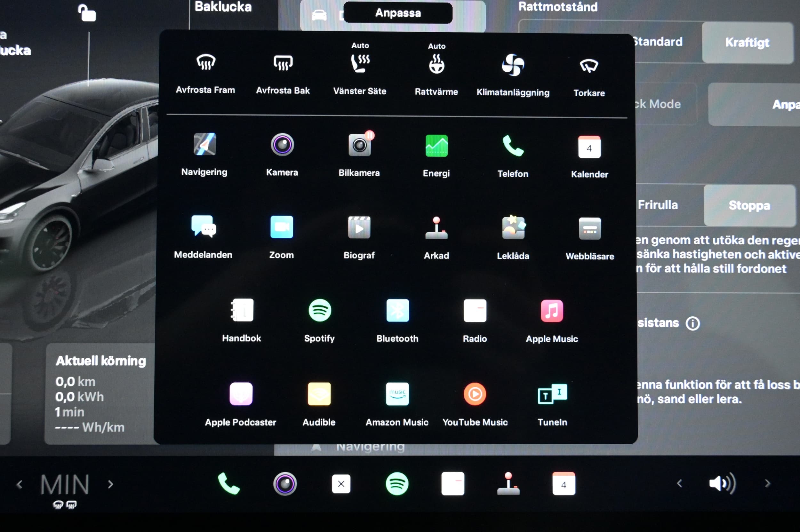Image resolution: width=800 pixels, height=532 pixels.
Task: Tap the phone icon in bottom dock
Action: [228, 483]
